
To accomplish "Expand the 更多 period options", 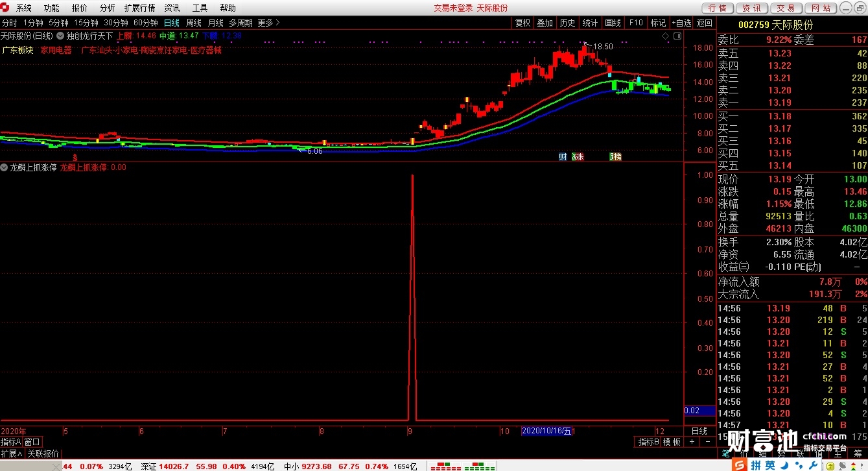I will coord(269,23).
